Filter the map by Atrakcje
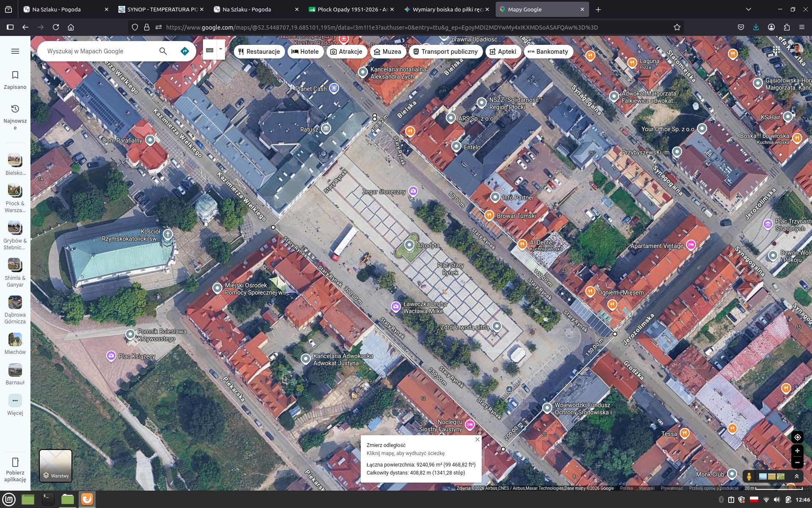The image size is (812, 508). (346, 52)
